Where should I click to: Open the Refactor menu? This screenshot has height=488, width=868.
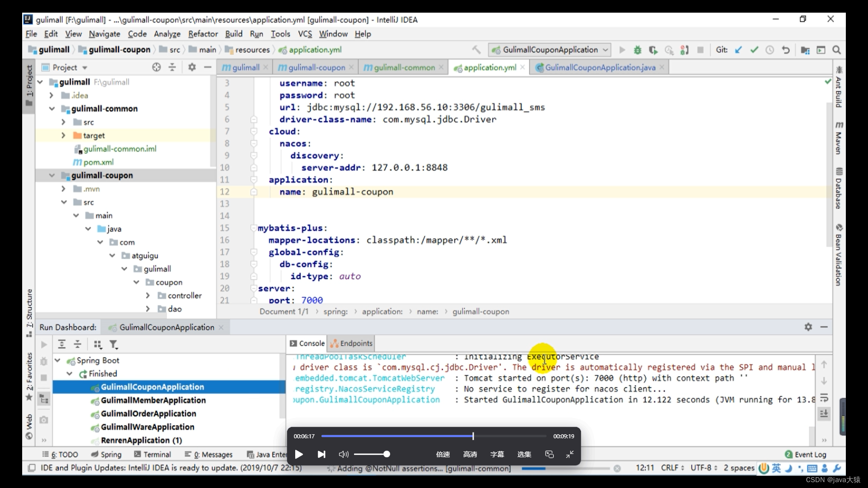click(203, 34)
